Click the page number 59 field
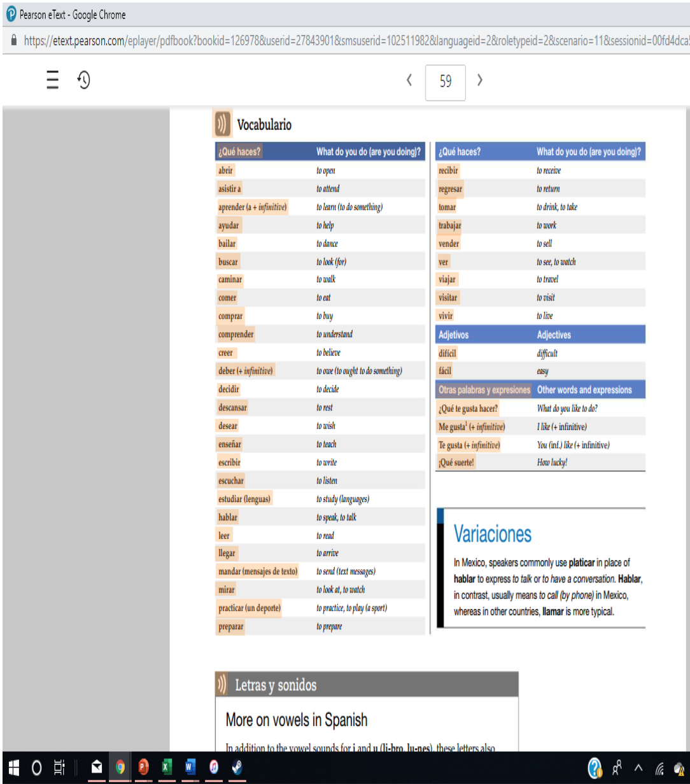 click(x=445, y=82)
